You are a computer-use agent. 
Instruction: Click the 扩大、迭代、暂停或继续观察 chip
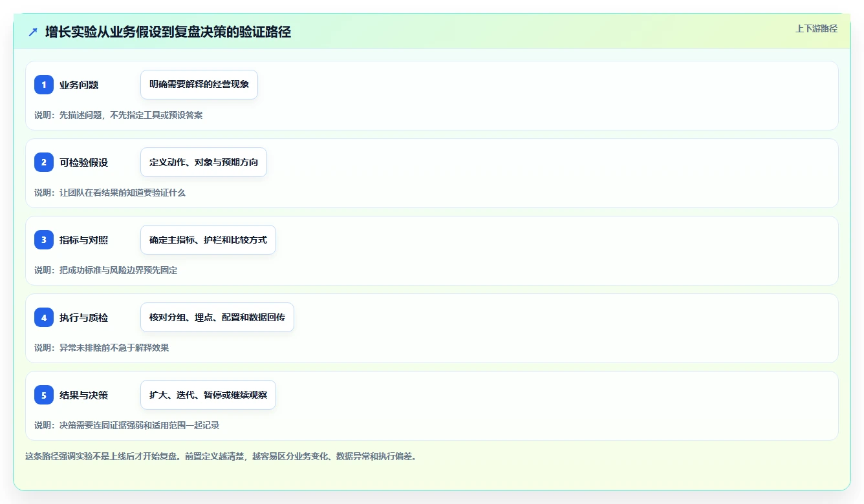[x=208, y=395]
